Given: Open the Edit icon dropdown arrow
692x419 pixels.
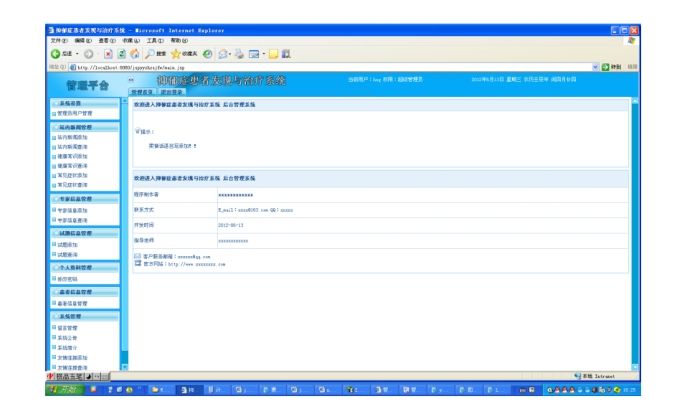Looking at the screenshot, I should [264, 54].
